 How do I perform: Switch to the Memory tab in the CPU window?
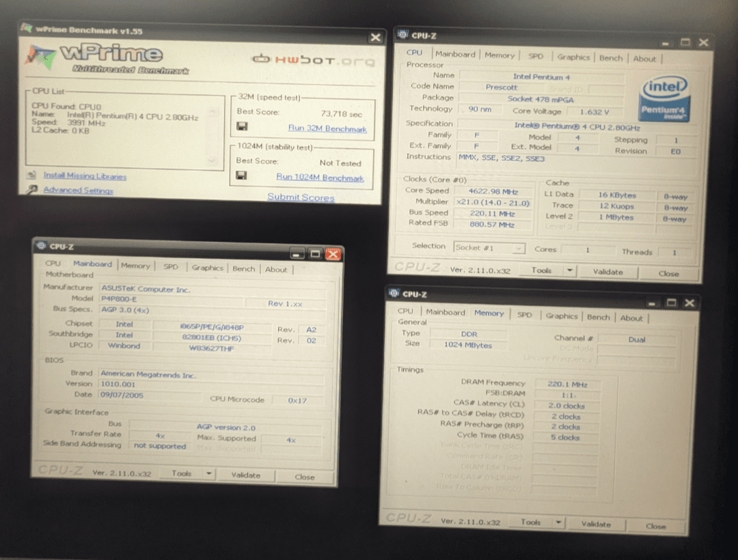tap(500, 55)
